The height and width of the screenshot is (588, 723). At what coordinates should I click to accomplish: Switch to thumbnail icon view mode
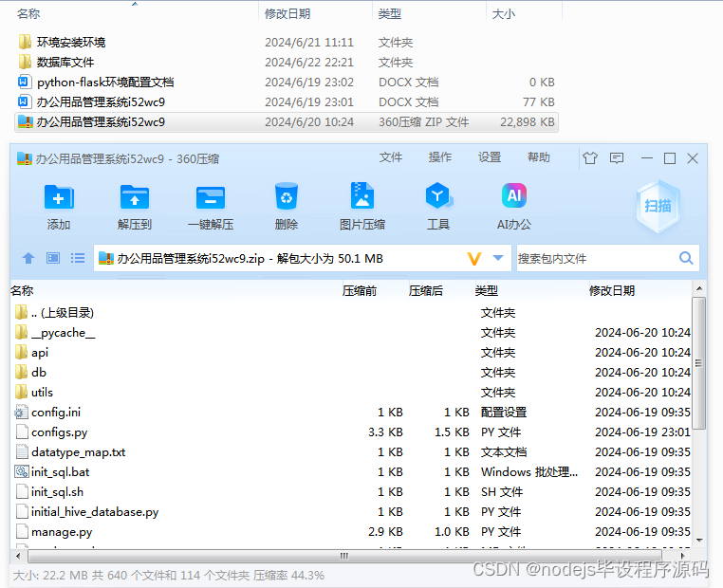point(53,258)
